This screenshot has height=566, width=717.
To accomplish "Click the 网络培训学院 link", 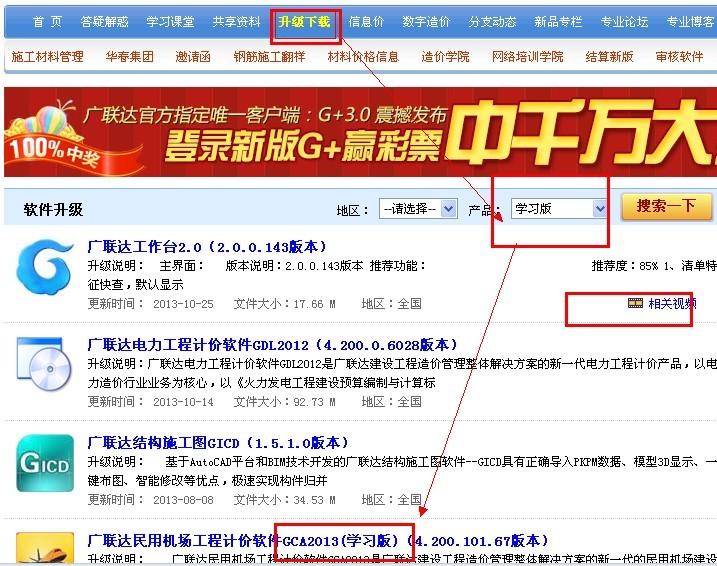I will pyautogui.click(x=527, y=57).
